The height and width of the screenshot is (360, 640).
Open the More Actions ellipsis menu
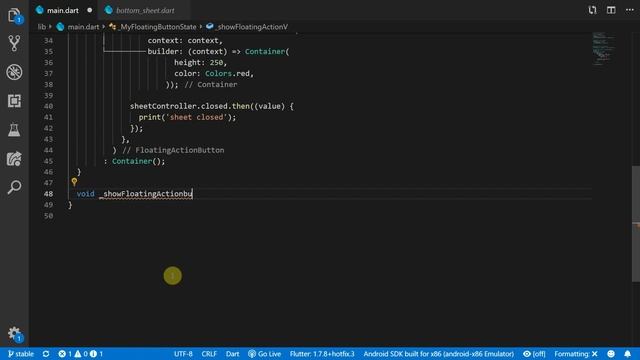(x=629, y=10)
